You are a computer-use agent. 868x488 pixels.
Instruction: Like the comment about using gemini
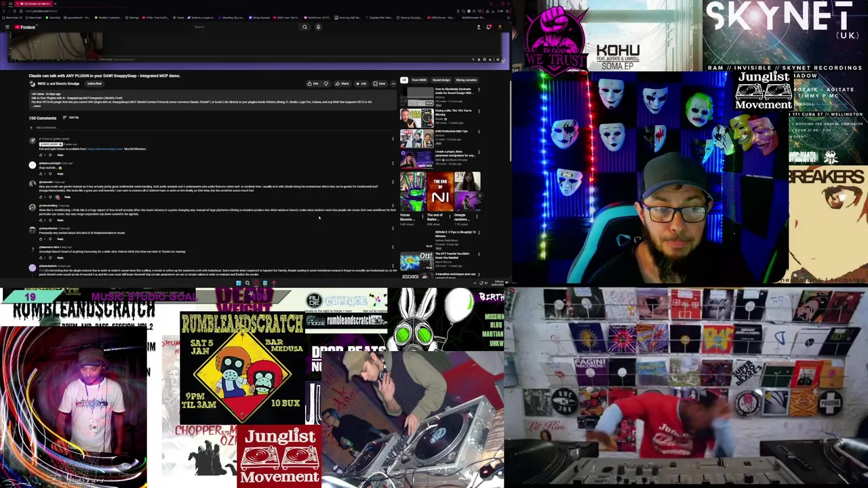pos(41,197)
